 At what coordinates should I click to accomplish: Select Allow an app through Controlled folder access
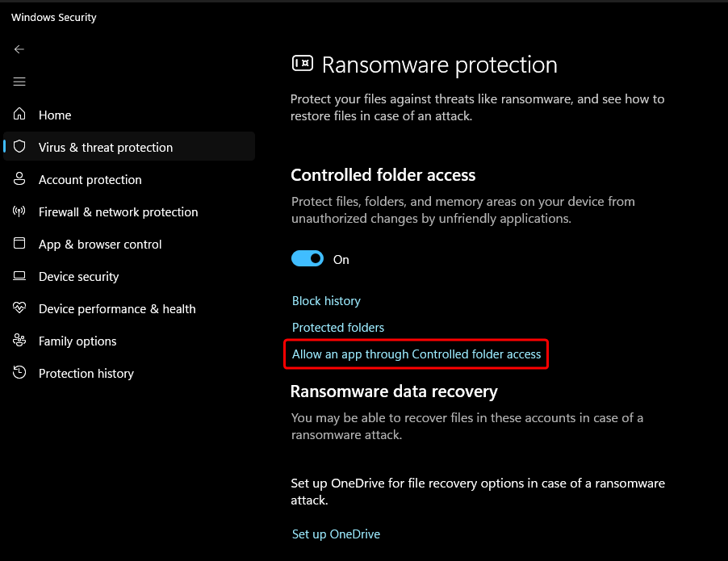tap(416, 354)
